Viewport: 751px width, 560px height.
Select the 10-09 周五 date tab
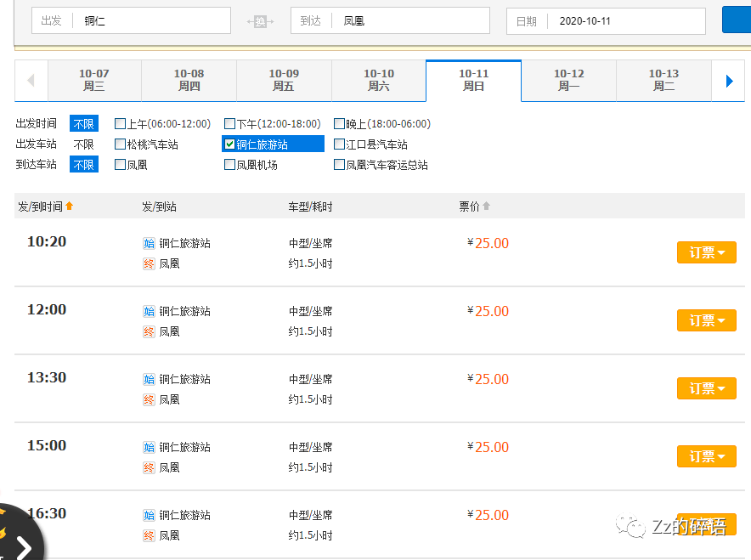284,81
